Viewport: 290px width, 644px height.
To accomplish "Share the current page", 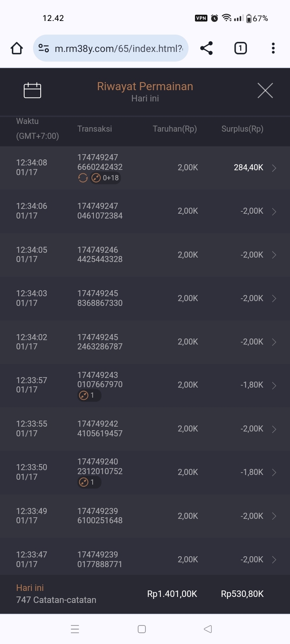I will [x=206, y=48].
